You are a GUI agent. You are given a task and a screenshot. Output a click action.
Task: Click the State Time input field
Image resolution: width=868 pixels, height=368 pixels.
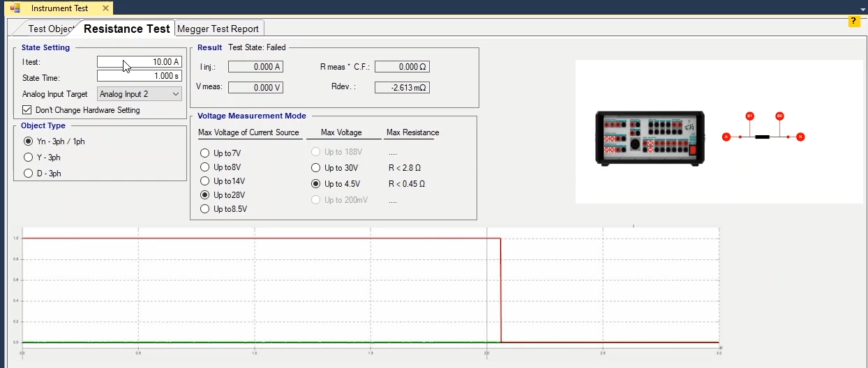(139, 76)
